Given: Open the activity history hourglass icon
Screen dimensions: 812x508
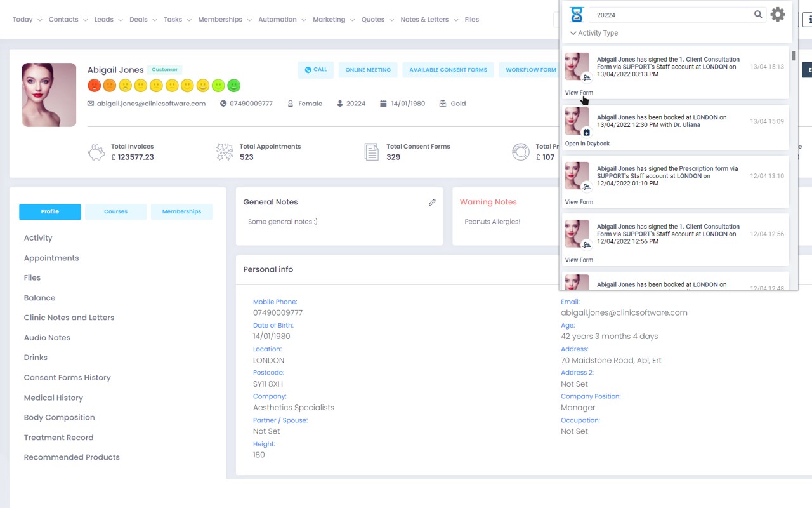Looking at the screenshot, I should point(577,14).
